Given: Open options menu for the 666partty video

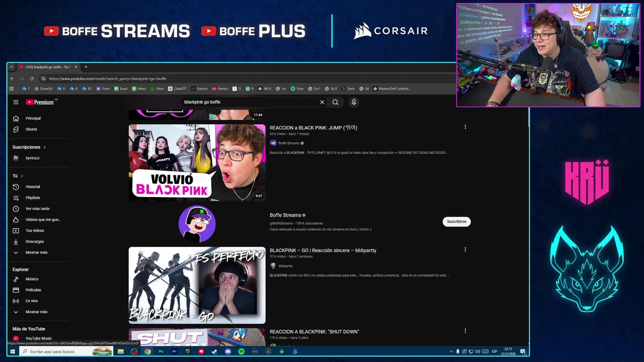Looking at the screenshot, I should click(465, 249).
